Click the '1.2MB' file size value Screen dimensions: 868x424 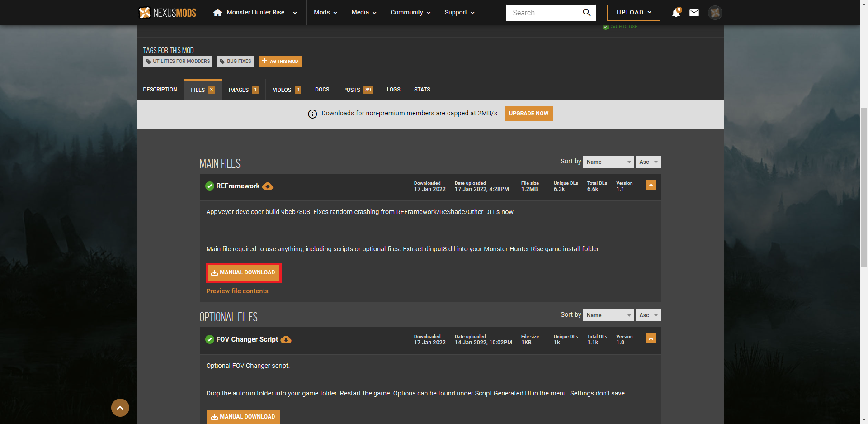(x=529, y=189)
